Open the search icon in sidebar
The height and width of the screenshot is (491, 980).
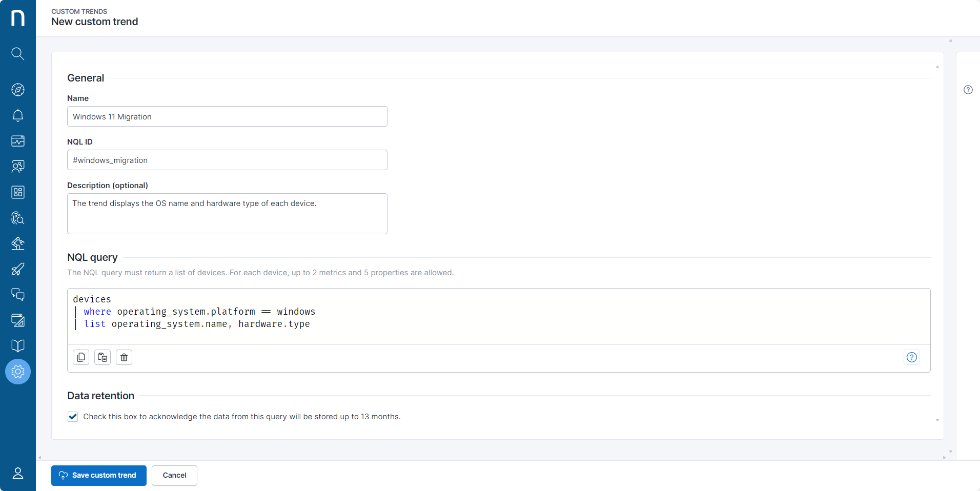tap(18, 54)
